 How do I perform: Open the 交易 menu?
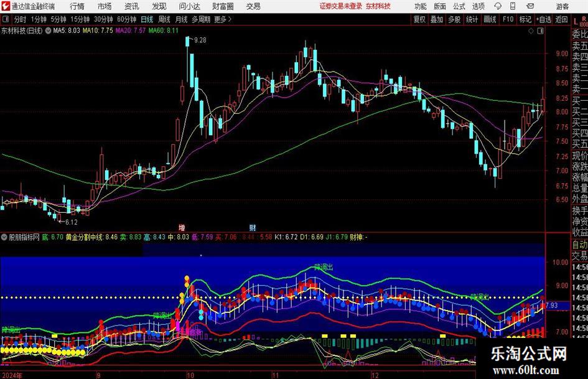click(x=253, y=6)
